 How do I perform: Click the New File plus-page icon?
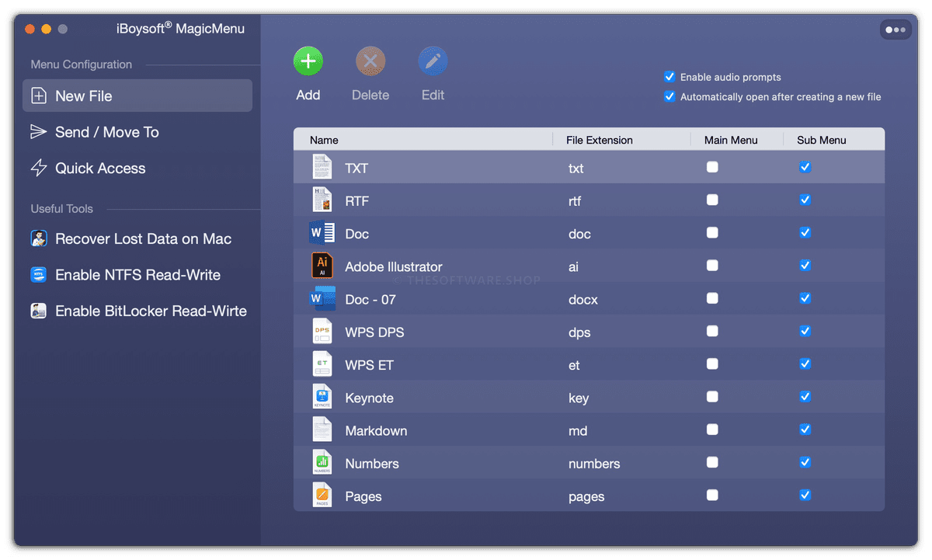(x=39, y=96)
